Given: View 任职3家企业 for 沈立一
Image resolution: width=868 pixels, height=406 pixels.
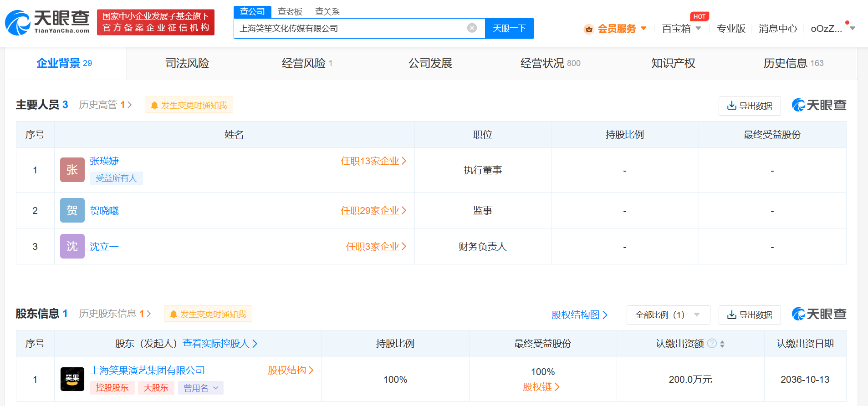Looking at the screenshot, I should coord(376,246).
